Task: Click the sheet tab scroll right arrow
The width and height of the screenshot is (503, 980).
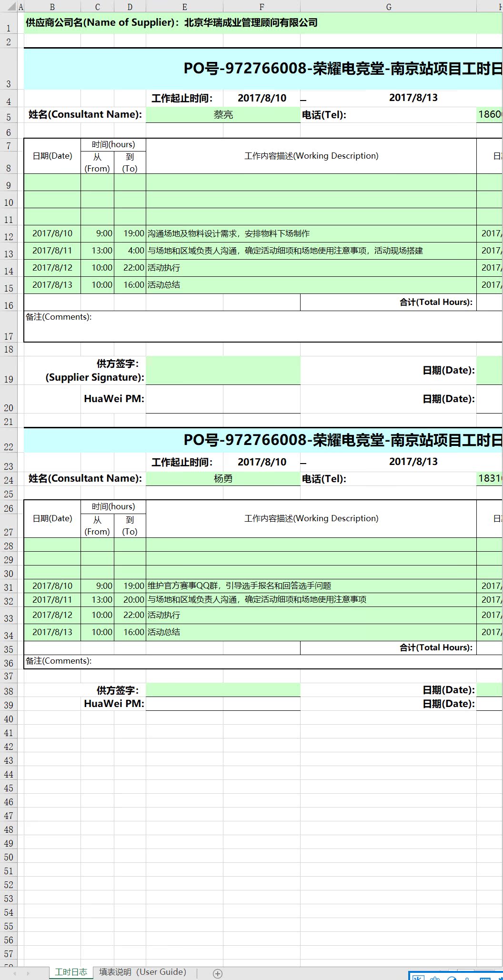Action: click(x=28, y=973)
